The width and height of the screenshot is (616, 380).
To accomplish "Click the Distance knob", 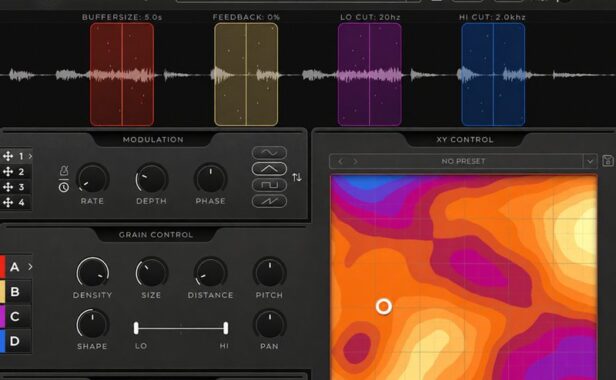I will [211, 273].
